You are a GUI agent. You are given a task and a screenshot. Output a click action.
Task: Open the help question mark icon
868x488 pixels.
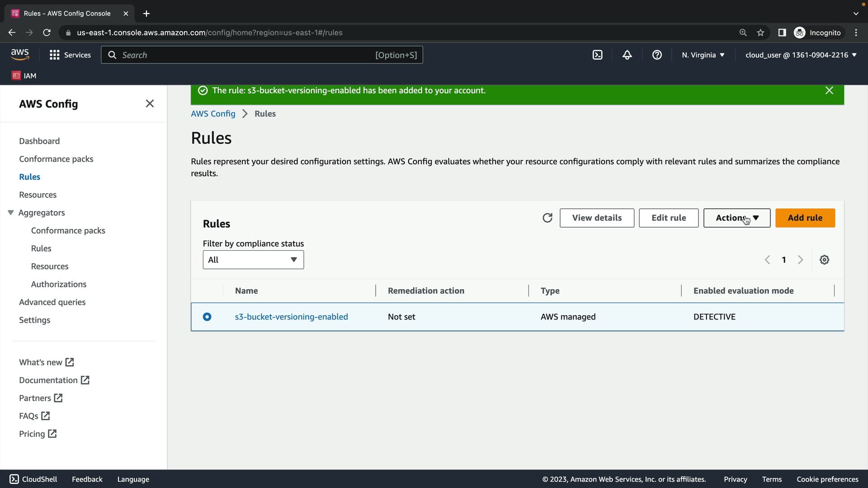point(657,55)
